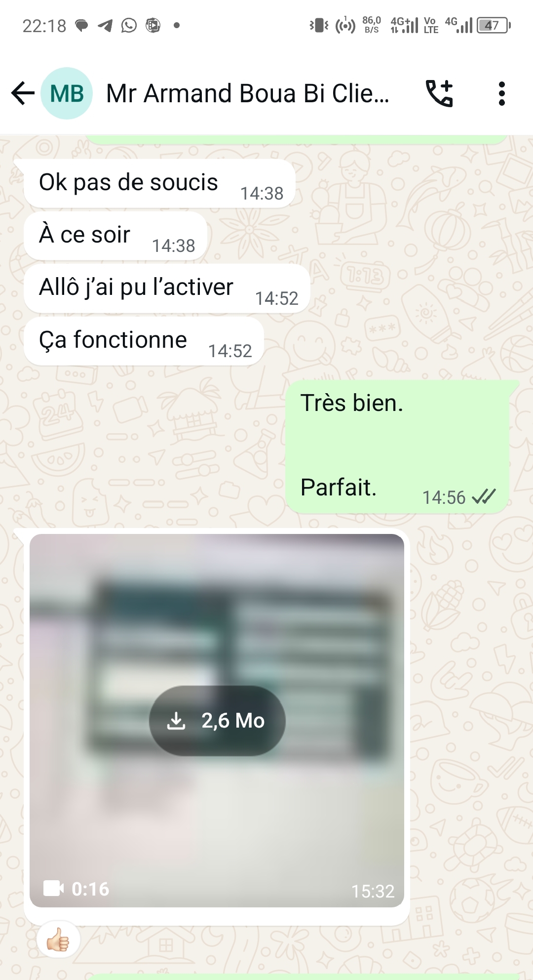Tap the back arrow to leave chat
Viewport: 533px width, 980px height.
(x=23, y=93)
